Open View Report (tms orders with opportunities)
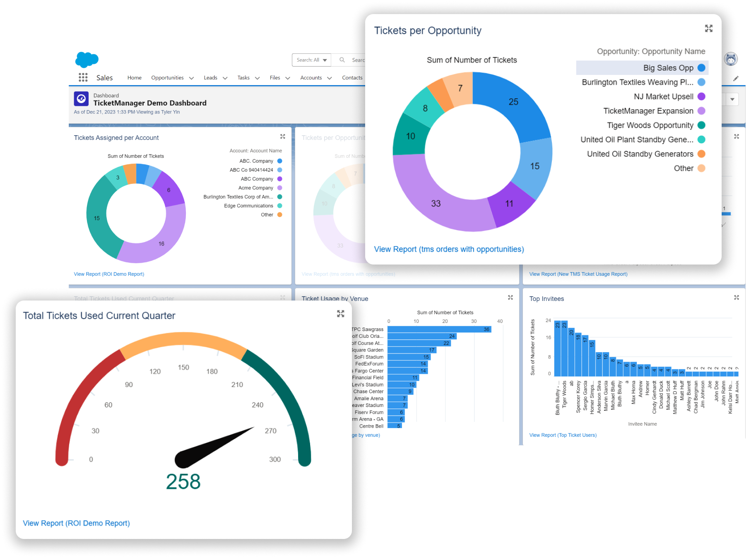 click(x=448, y=249)
